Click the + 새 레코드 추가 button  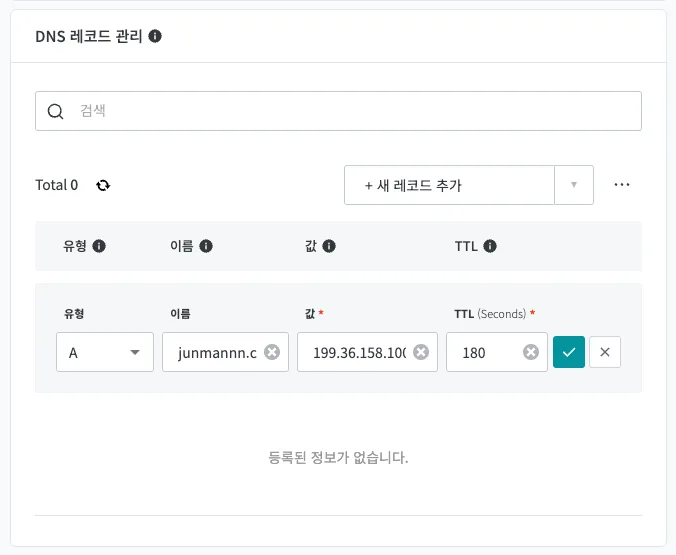(449, 185)
